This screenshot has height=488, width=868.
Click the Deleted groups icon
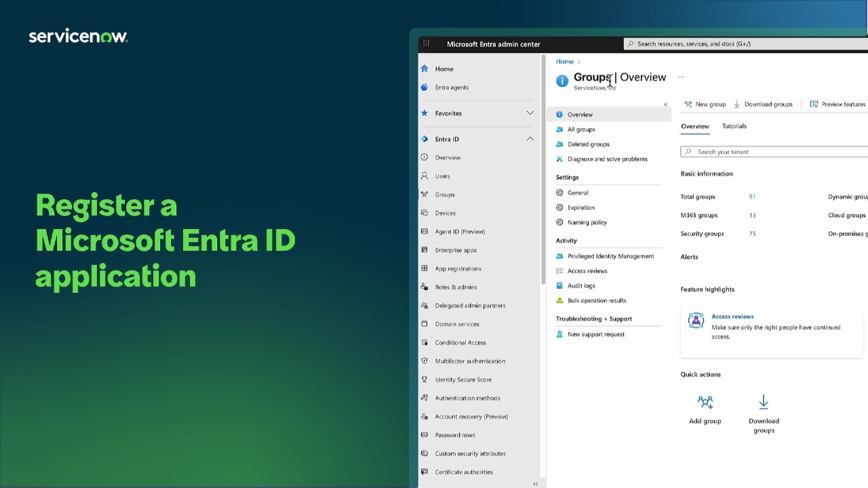[559, 144]
